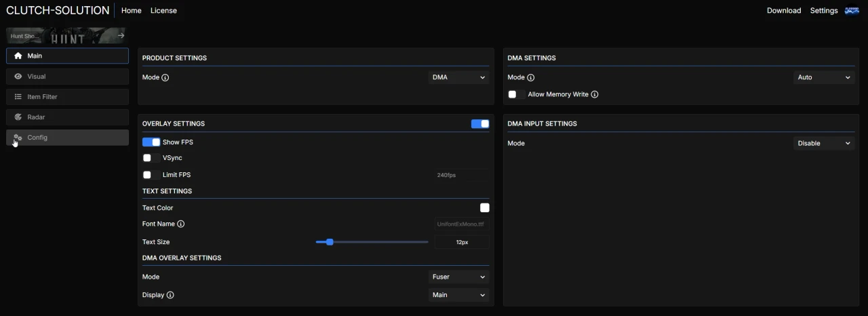Open the License page
This screenshot has width=868, height=316.
click(x=163, y=11)
